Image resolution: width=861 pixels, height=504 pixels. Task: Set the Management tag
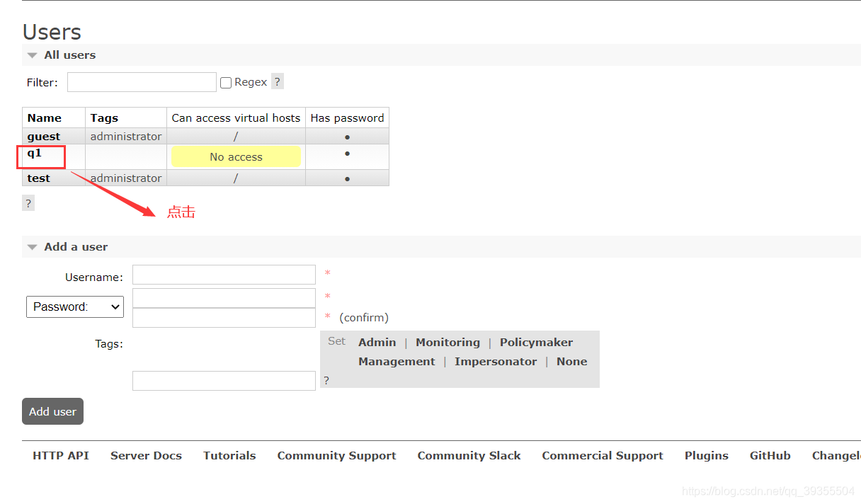pos(397,362)
